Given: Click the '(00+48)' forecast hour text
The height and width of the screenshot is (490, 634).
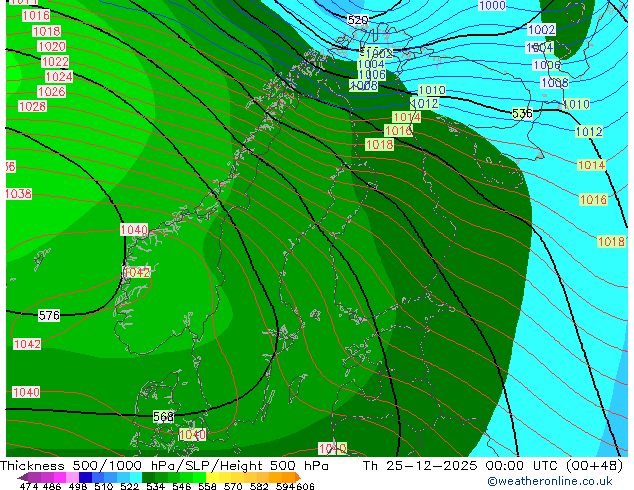Looking at the screenshot, I should click(x=594, y=466).
